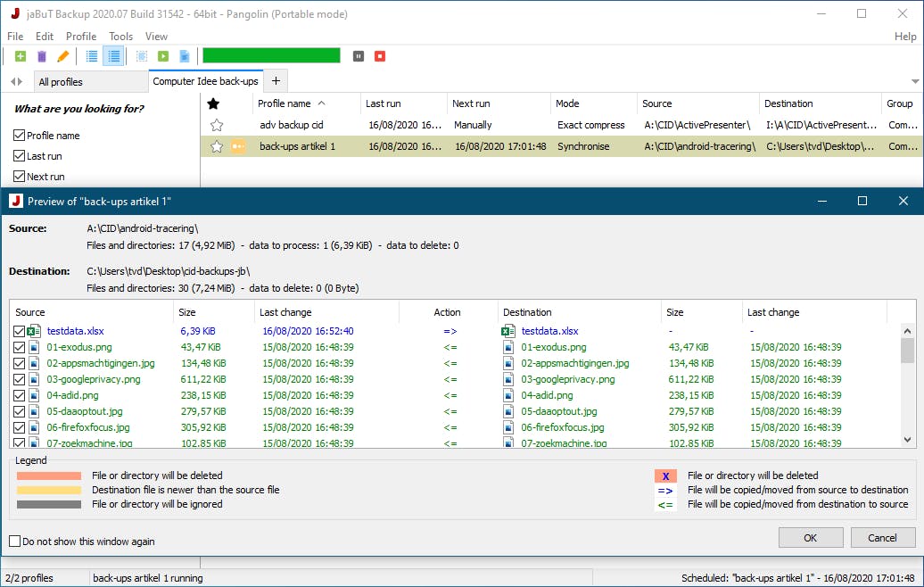Click the tab scroll arrows left of All profiles

[x=16, y=81]
